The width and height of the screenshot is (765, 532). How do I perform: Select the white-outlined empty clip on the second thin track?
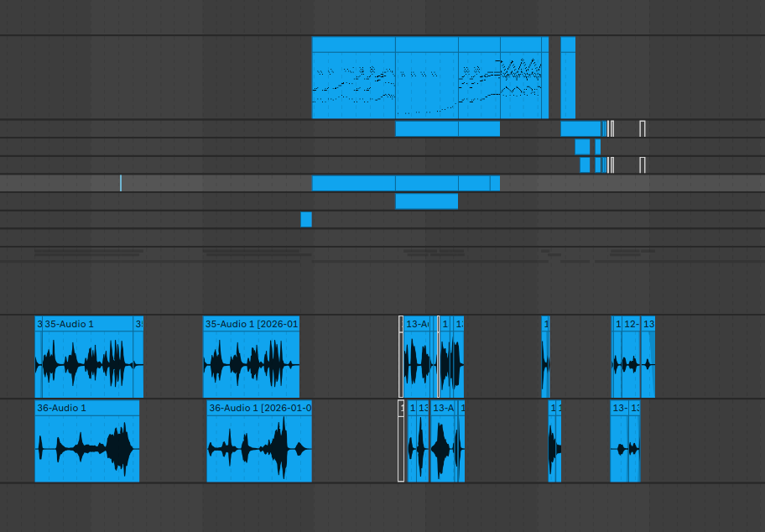643,129
